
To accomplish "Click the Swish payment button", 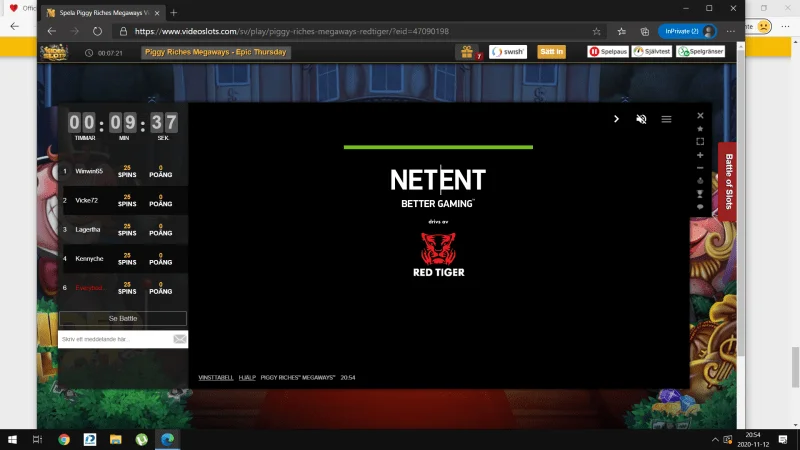I will pyautogui.click(x=508, y=52).
